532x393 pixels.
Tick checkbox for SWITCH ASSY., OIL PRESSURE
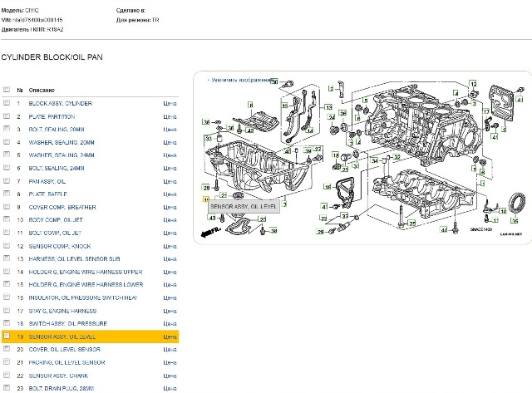coord(7,323)
